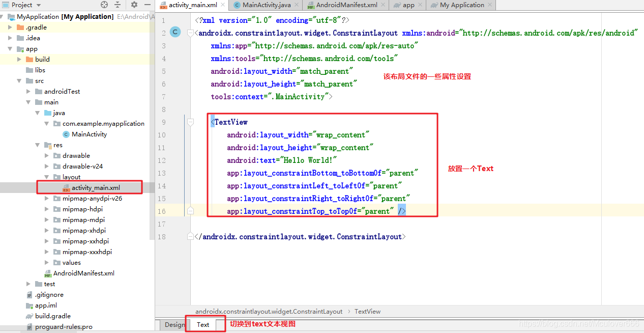644x333 pixels.
Task: Click the .gitignore file icon in tree
Action: pos(30,295)
